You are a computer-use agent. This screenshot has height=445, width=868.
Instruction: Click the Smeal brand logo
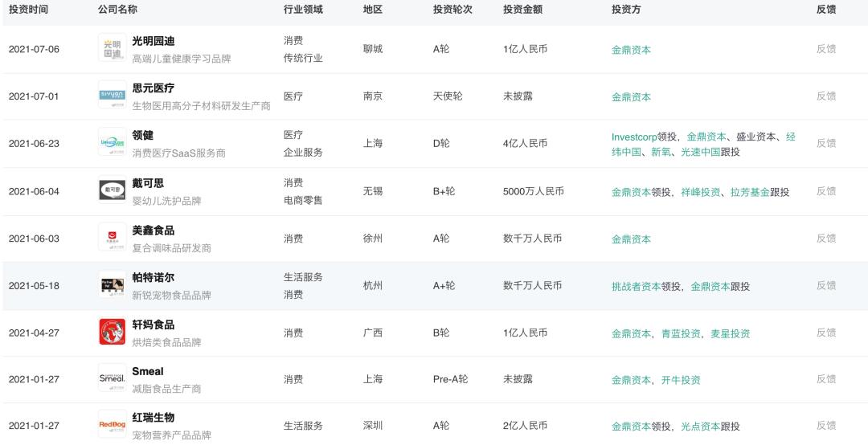pyautogui.click(x=112, y=378)
